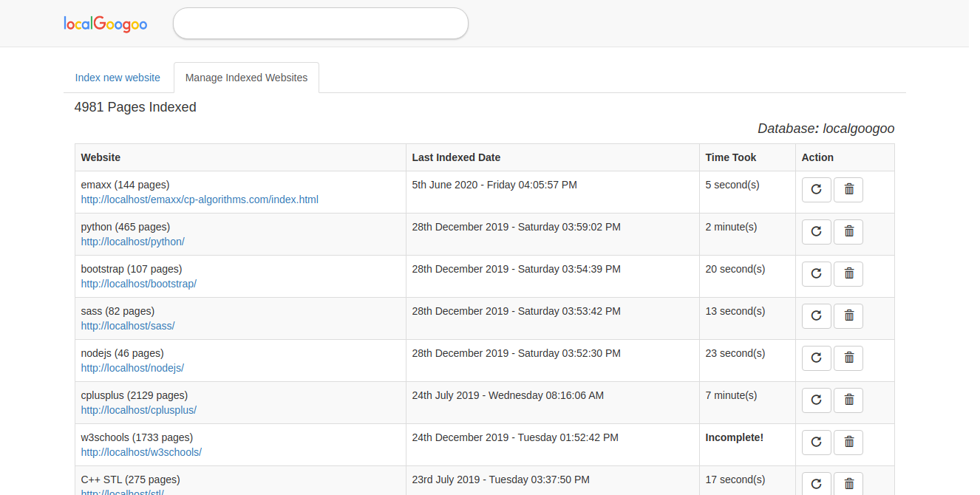The height and width of the screenshot is (495, 980).
Task: Refresh the nodejs website index
Action: tap(817, 358)
